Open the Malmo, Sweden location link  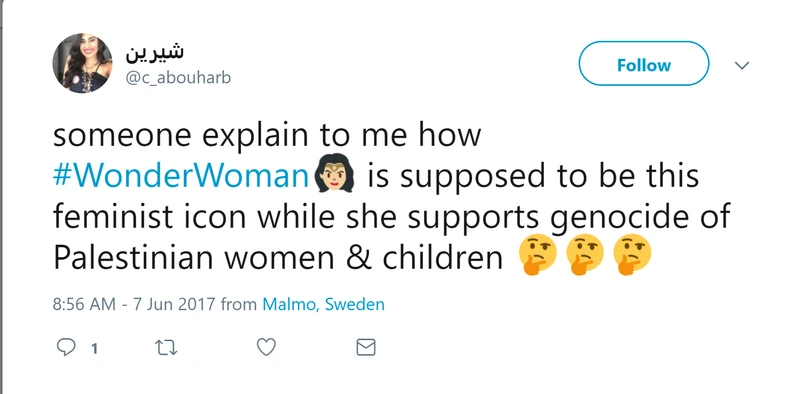point(323,305)
